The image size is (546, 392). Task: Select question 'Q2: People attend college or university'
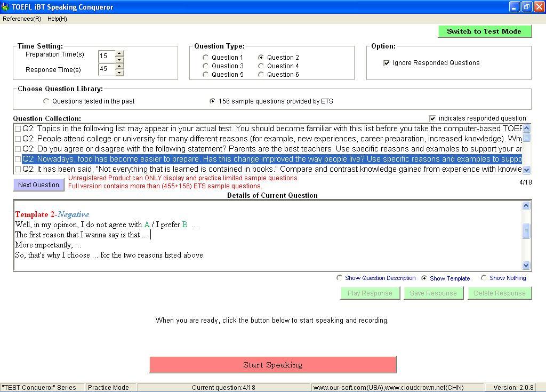[x=272, y=139]
